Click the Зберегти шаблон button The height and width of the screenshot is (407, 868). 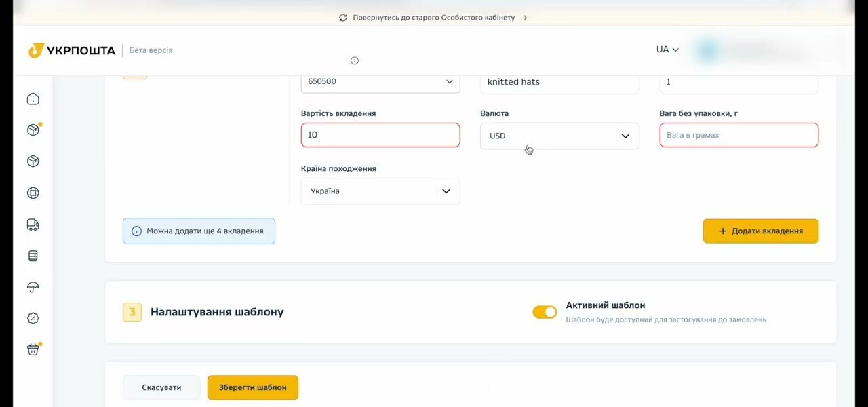(253, 387)
